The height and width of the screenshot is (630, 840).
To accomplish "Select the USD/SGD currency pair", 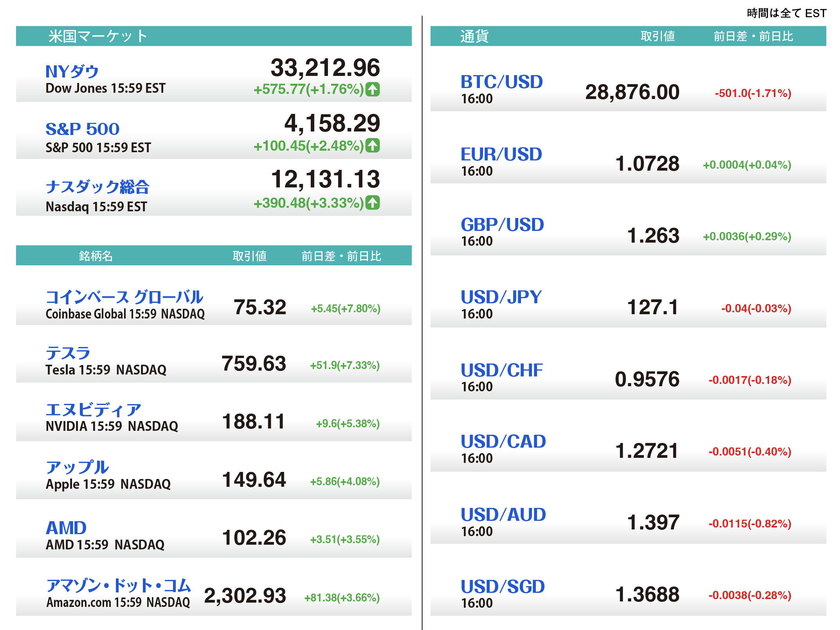I will 503,587.
